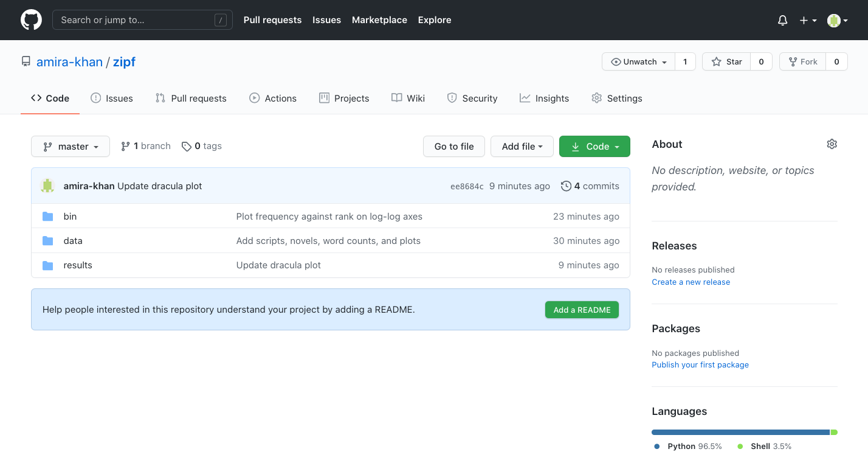Open Issues in top navigation
Image resolution: width=868 pixels, height=463 pixels.
[326, 20]
